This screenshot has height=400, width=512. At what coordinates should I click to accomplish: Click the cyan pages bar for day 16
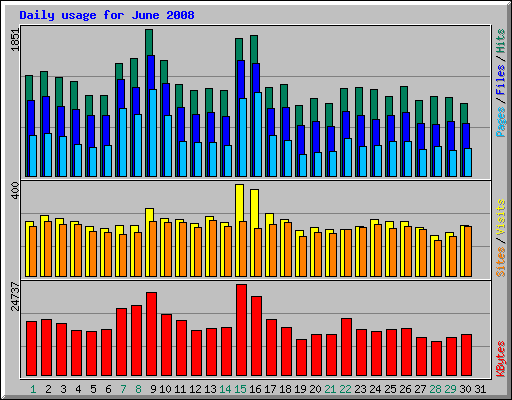pos(258,134)
